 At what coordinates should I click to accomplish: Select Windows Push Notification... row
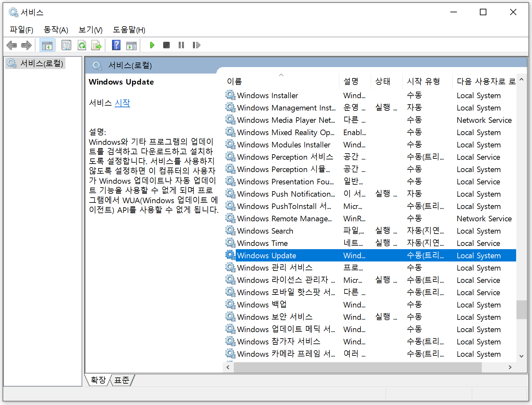click(x=370, y=194)
